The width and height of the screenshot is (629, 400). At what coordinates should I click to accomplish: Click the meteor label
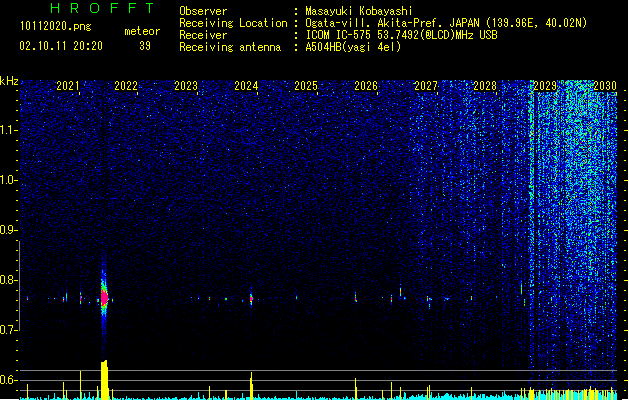[142, 31]
